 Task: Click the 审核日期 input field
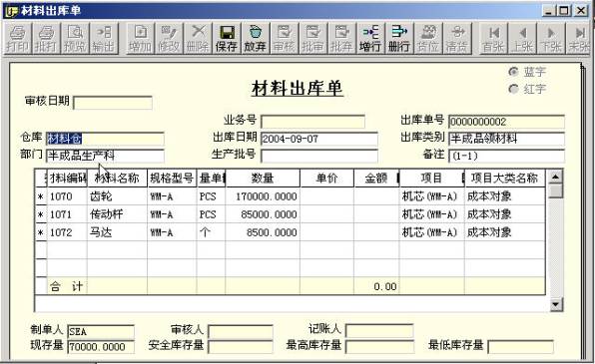click(113, 103)
